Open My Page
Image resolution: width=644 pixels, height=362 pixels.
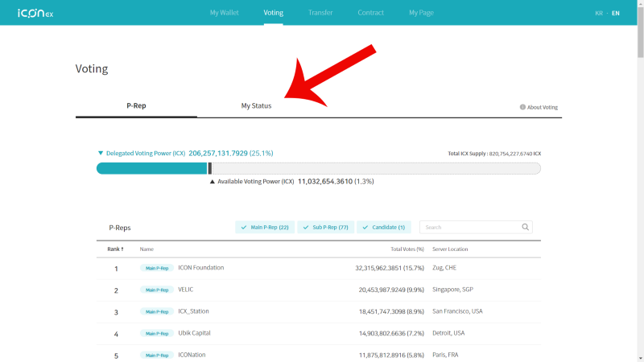(x=421, y=13)
